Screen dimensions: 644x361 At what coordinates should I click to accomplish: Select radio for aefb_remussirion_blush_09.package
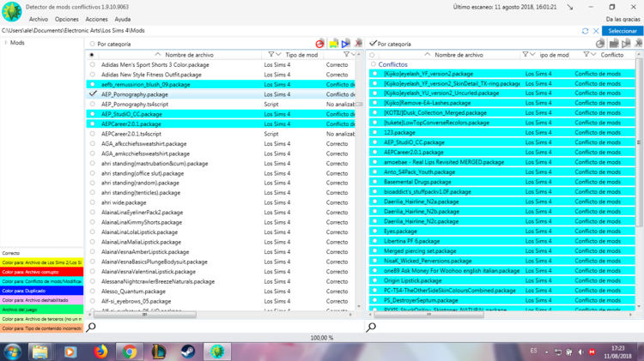[x=93, y=84]
